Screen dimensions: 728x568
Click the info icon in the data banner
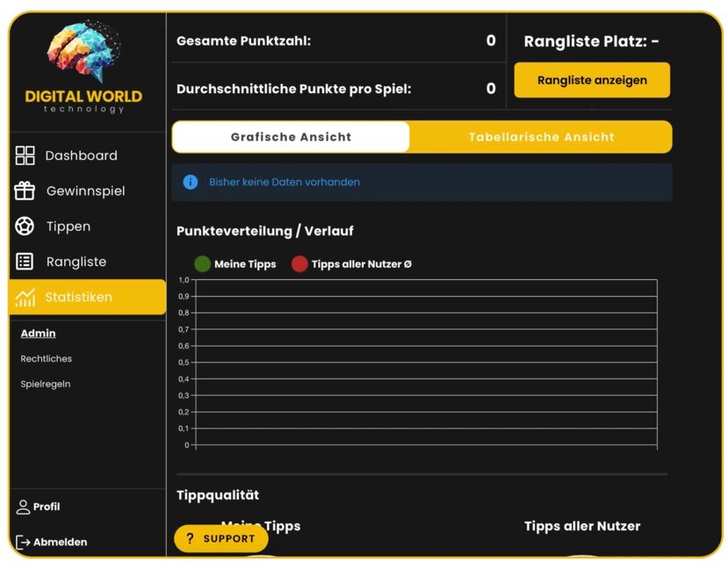192,182
